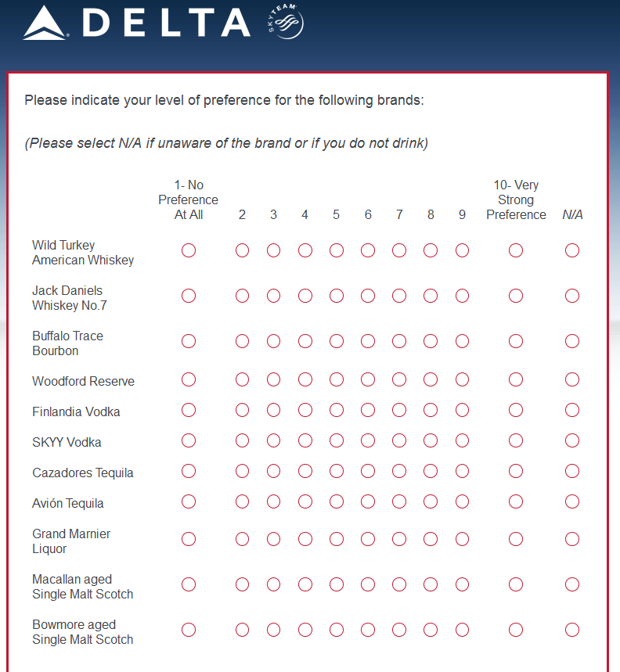
Task: Click the SkyTeam emblem icon
Action: 285,23
